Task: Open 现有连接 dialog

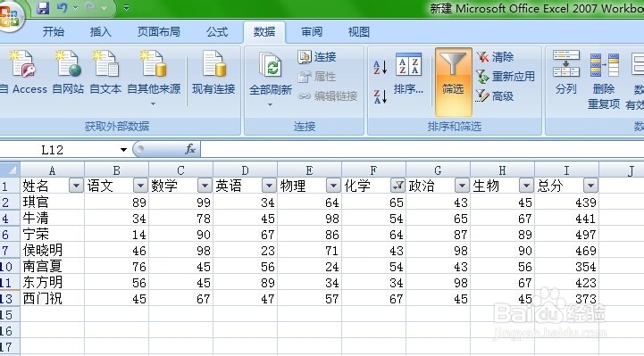Action: point(213,72)
